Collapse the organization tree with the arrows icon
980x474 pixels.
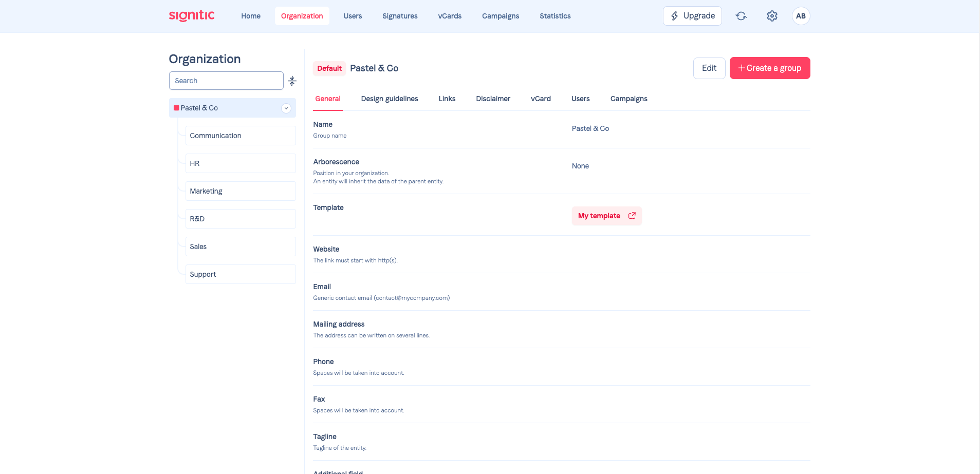point(292,81)
